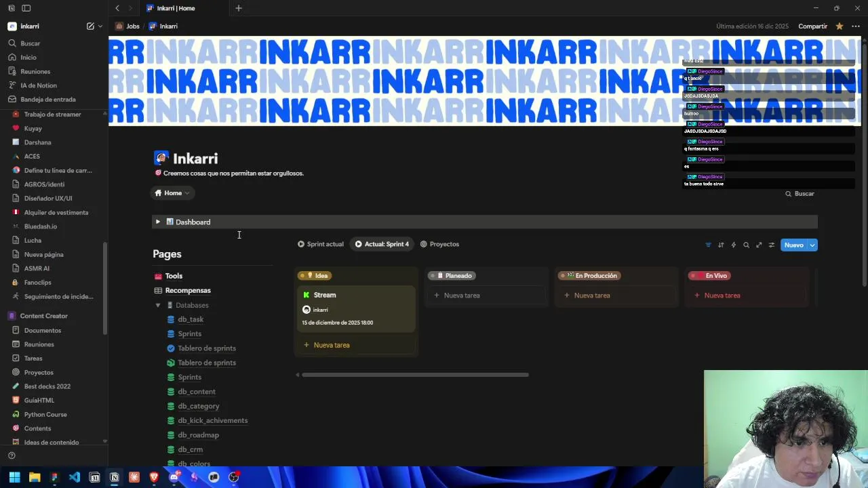
Task: Add Nueva tarea in En Producción column
Action: (616, 296)
